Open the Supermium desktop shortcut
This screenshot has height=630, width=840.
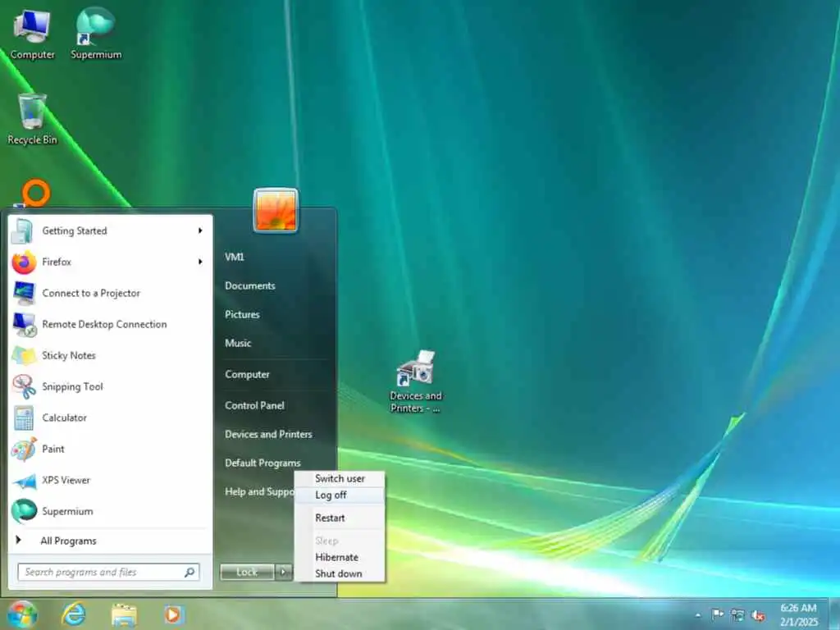coord(96,34)
